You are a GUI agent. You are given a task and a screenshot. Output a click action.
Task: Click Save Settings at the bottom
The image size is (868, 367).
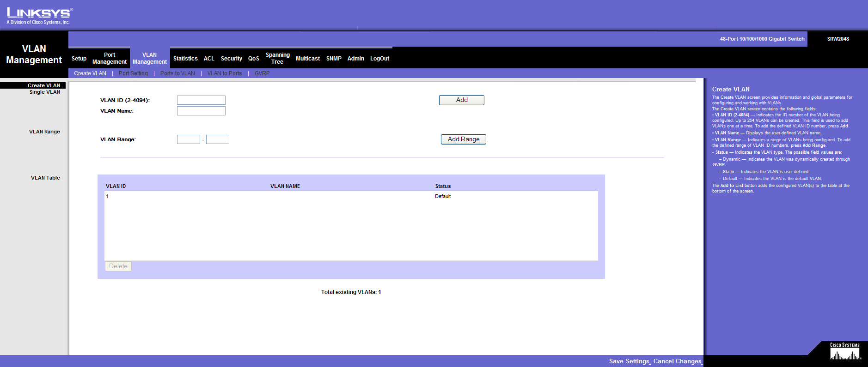(629, 361)
